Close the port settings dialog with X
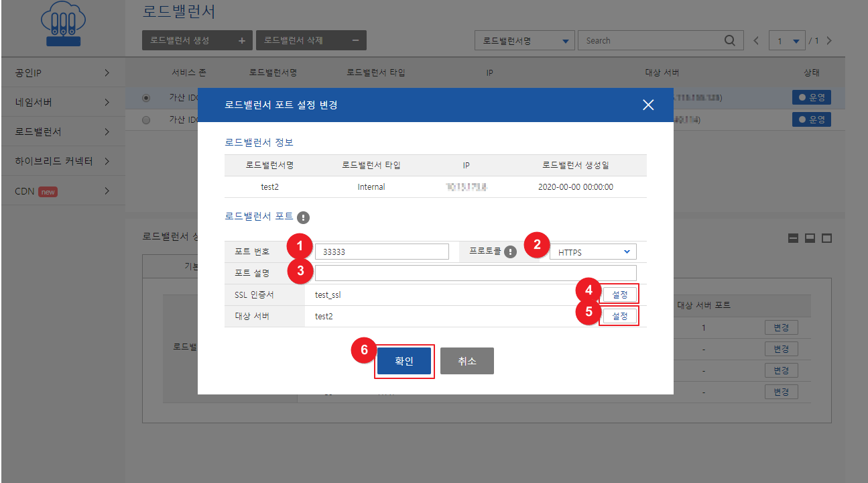 coord(647,105)
